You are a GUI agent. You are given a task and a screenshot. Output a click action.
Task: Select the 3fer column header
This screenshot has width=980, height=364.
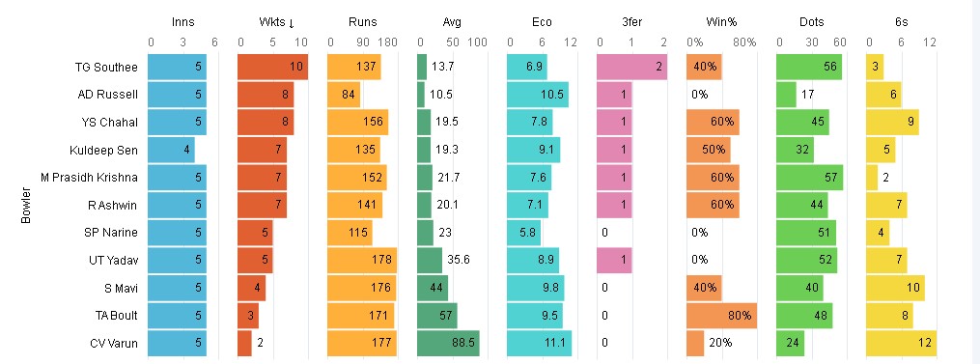coord(631,22)
